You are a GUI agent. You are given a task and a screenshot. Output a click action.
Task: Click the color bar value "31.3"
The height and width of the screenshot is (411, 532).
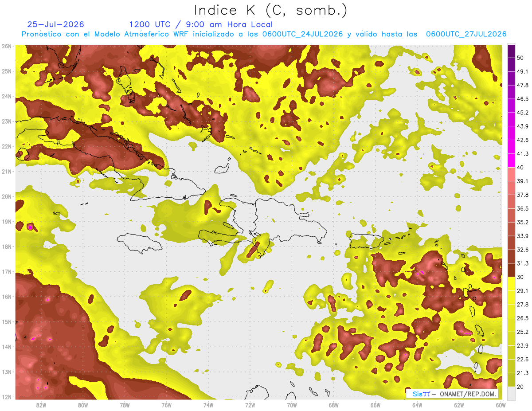522,263
